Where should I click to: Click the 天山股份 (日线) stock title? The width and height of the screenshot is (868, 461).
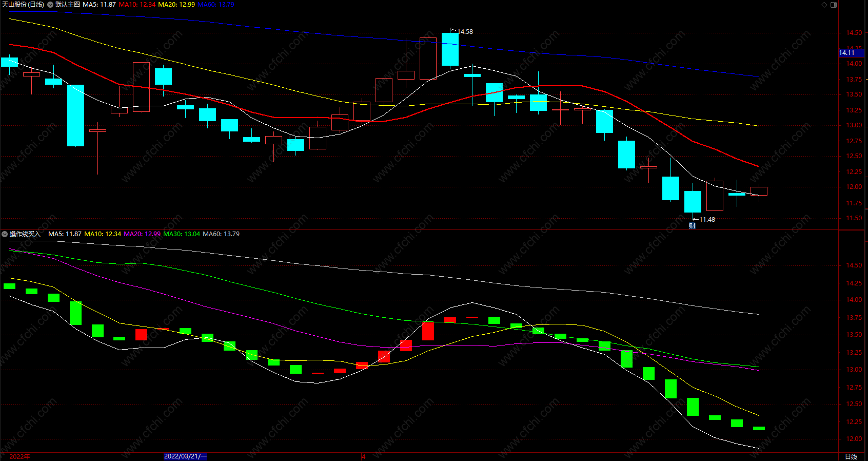tap(23, 5)
